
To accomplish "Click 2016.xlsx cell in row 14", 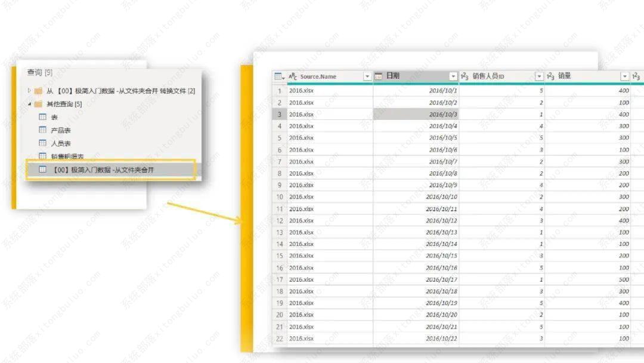I will pyautogui.click(x=330, y=244).
